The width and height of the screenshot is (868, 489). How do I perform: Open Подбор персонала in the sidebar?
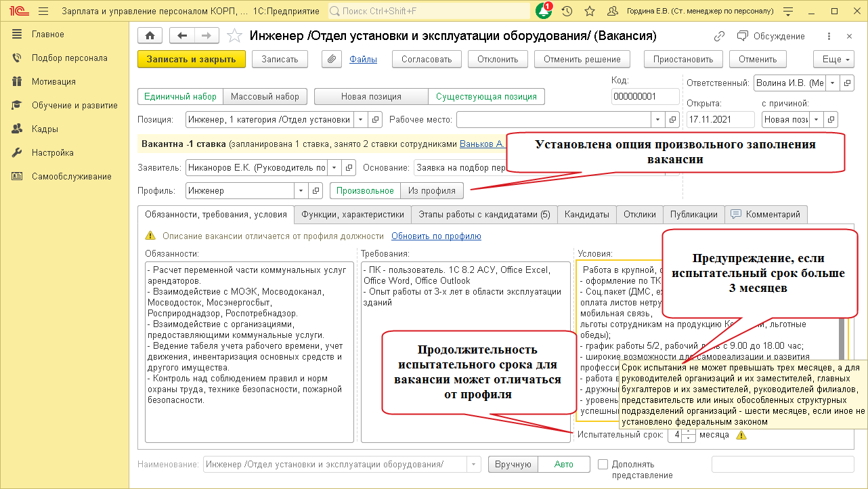(69, 58)
